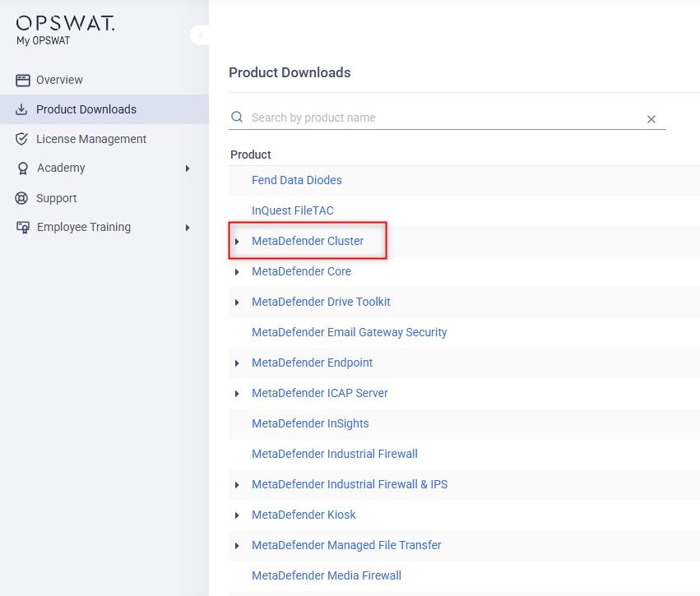Open the InQuest FileTAC link
The width and height of the screenshot is (700, 596).
[x=292, y=210]
